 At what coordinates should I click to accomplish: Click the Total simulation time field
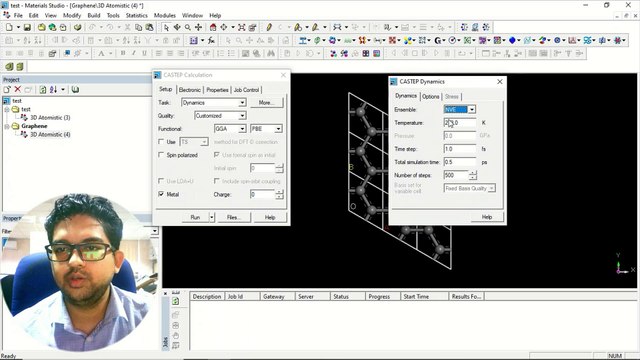[x=460, y=162]
